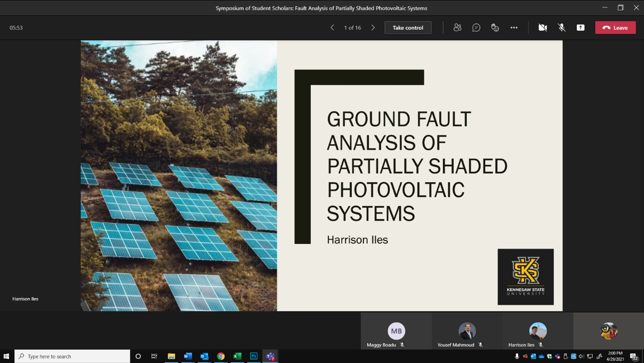Screen dimensions: 644x363
Task: Select Yousef Mahmoud's participant tile
Action: tap(467, 332)
